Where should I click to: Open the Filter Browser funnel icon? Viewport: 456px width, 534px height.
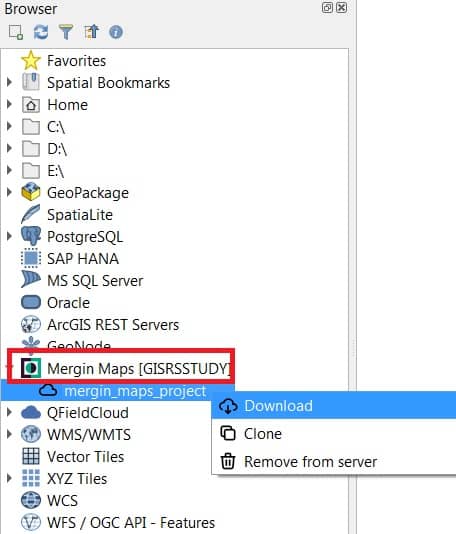click(x=66, y=32)
